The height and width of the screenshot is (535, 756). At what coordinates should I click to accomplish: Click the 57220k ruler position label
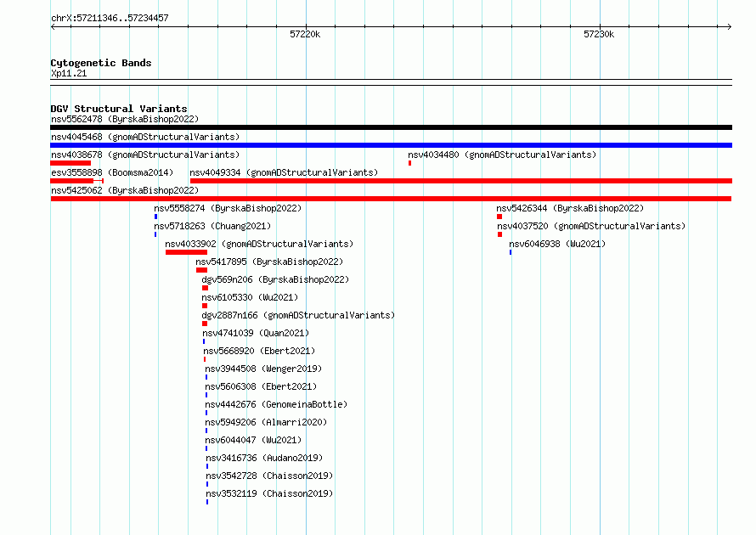305,34
